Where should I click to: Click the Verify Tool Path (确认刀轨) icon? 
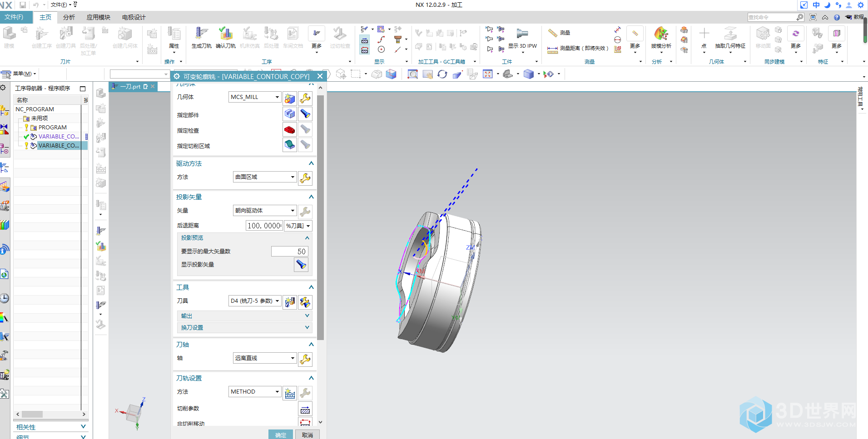point(225,34)
